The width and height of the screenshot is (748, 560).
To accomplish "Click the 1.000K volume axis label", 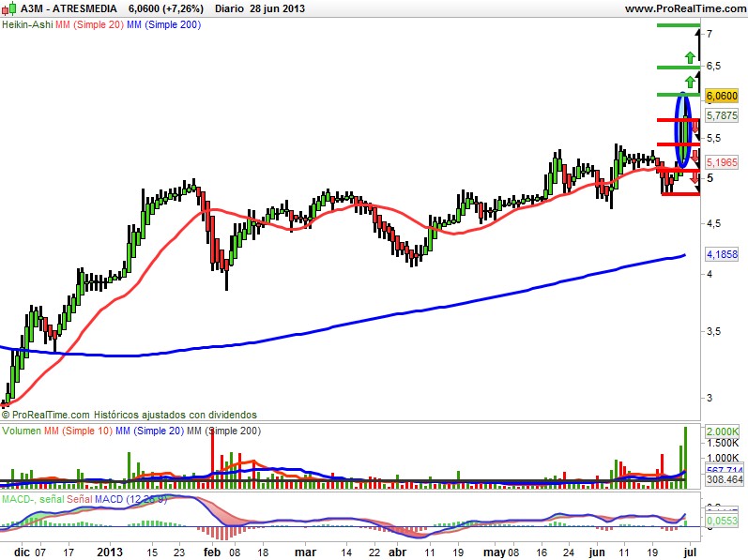I will pos(724,458).
